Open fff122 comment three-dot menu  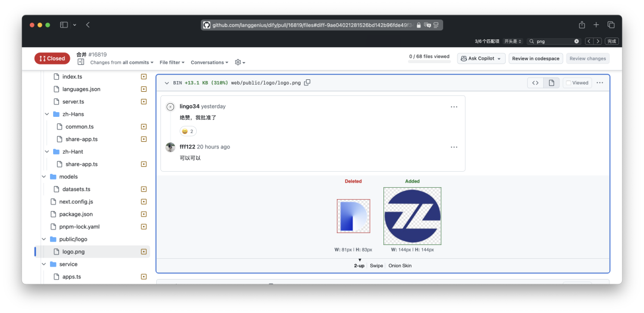(x=454, y=147)
